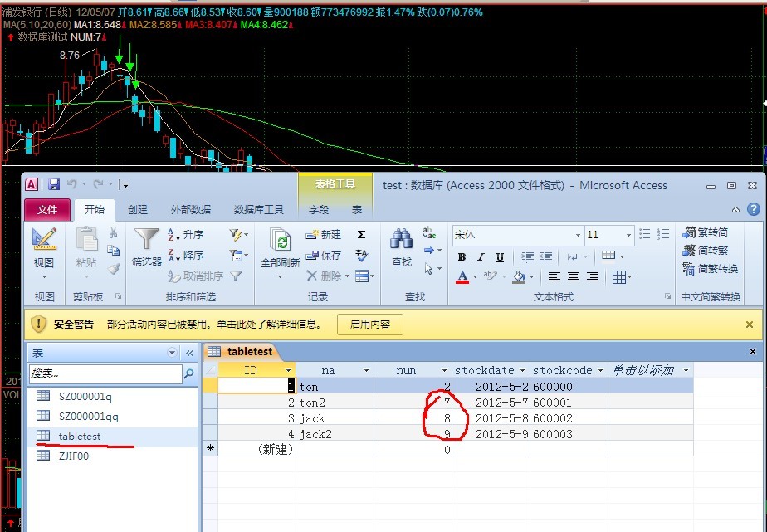Toggle bold formatting
This screenshot has width=767, height=532.
(x=462, y=256)
